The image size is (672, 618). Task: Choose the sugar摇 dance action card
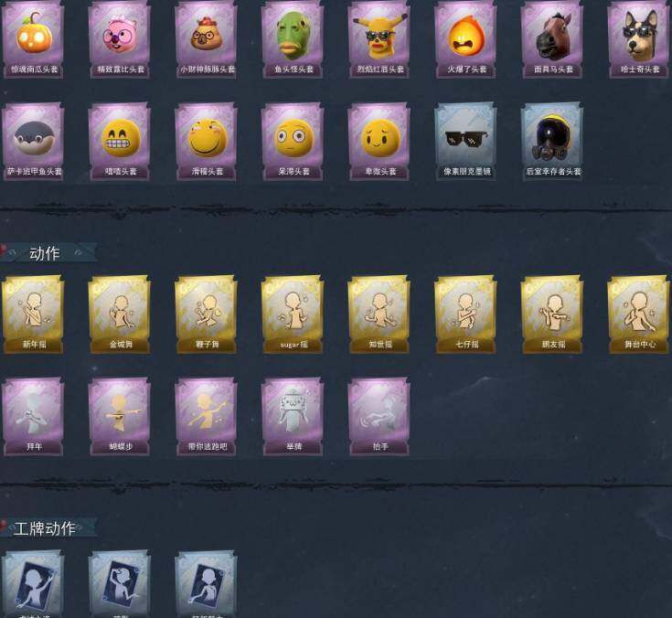pyautogui.click(x=293, y=314)
